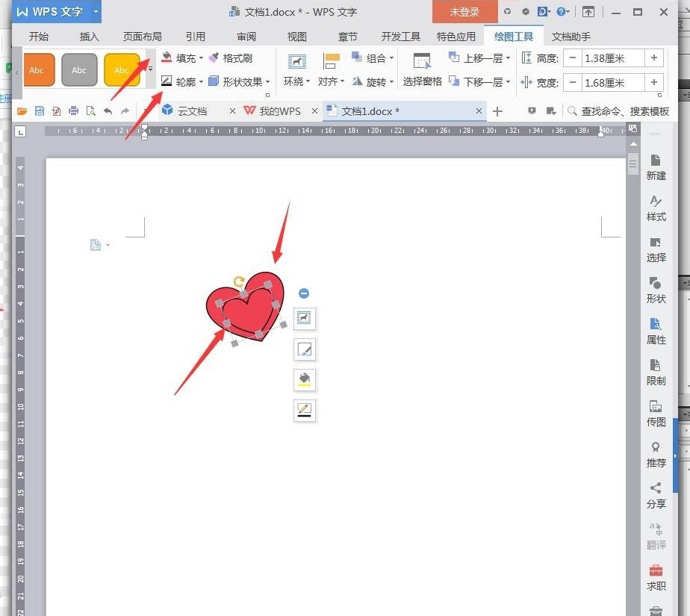
Task: Expand the shape style gallery arrow
Action: (151, 69)
